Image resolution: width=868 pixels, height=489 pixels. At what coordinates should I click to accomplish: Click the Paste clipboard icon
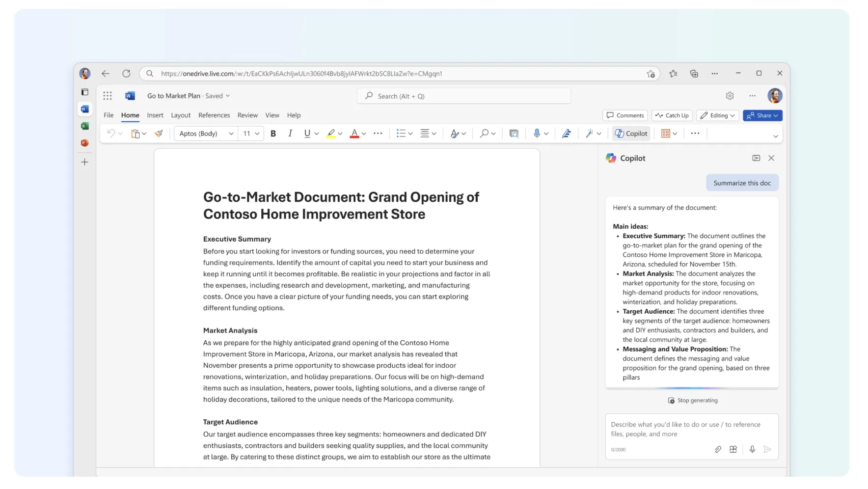136,134
